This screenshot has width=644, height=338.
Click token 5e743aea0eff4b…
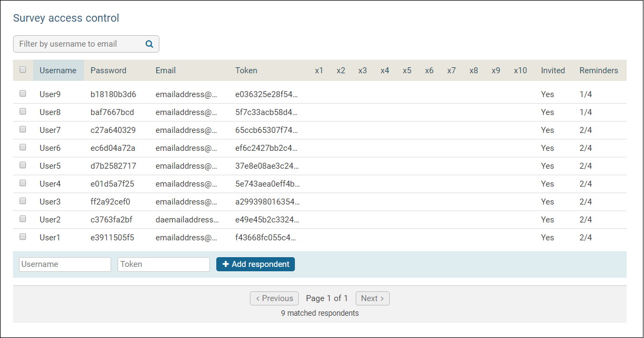pos(267,184)
